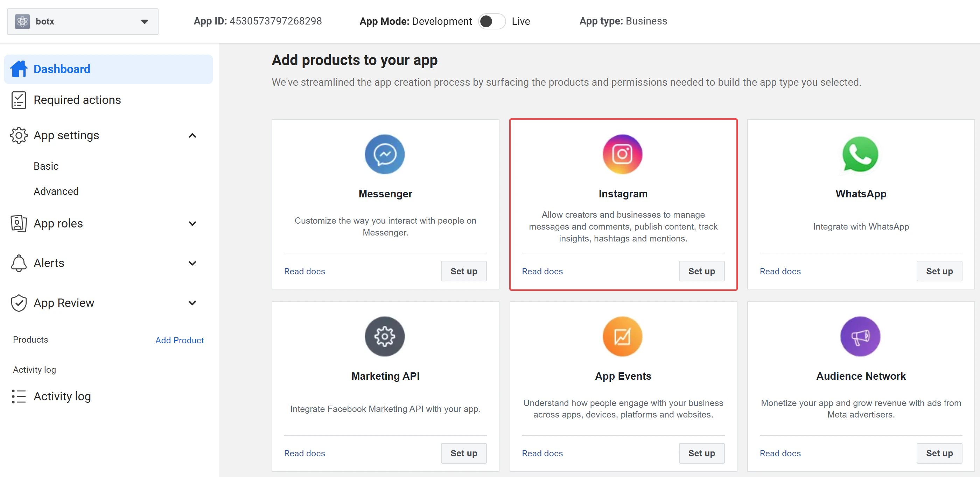Click the Messenger product icon
The width and height of the screenshot is (980, 477).
(x=385, y=154)
